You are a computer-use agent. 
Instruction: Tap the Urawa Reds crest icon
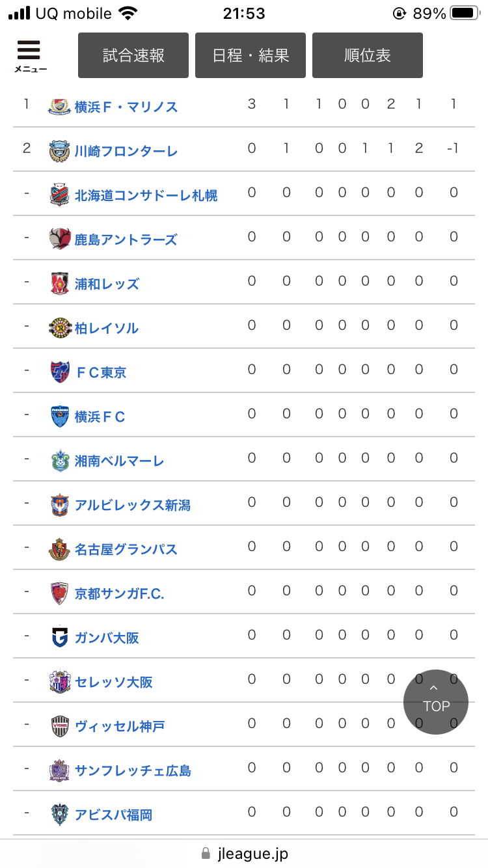tap(59, 284)
